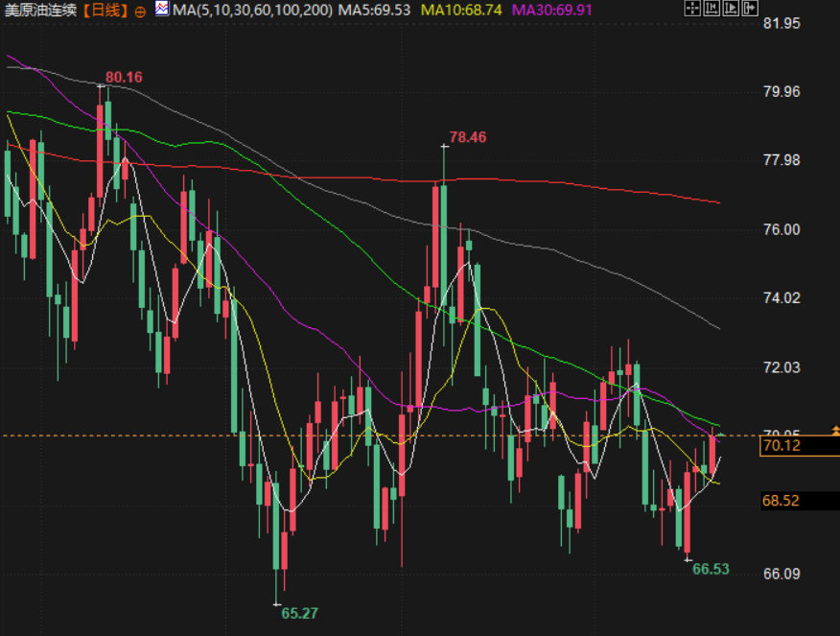Click the 65.27 low price marker
This screenshot has width=840, height=636.
point(299,613)
